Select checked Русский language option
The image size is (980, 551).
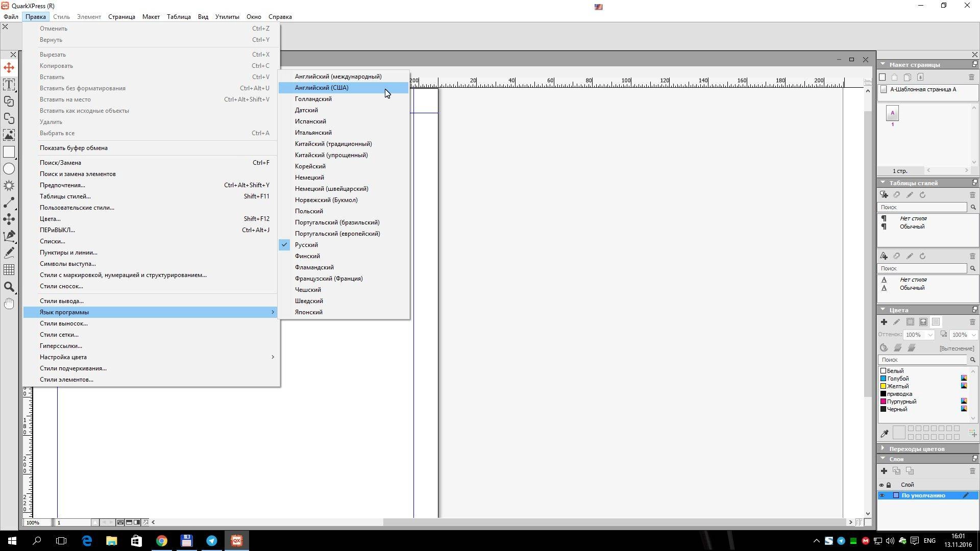(x=344, y=245)
